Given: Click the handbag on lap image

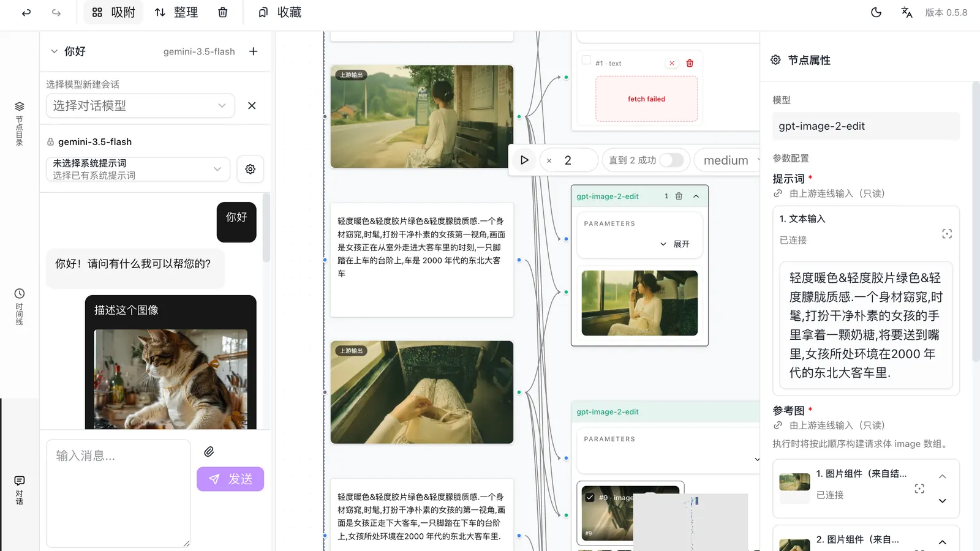Looking at the screenshot, I should click(422, 392).
